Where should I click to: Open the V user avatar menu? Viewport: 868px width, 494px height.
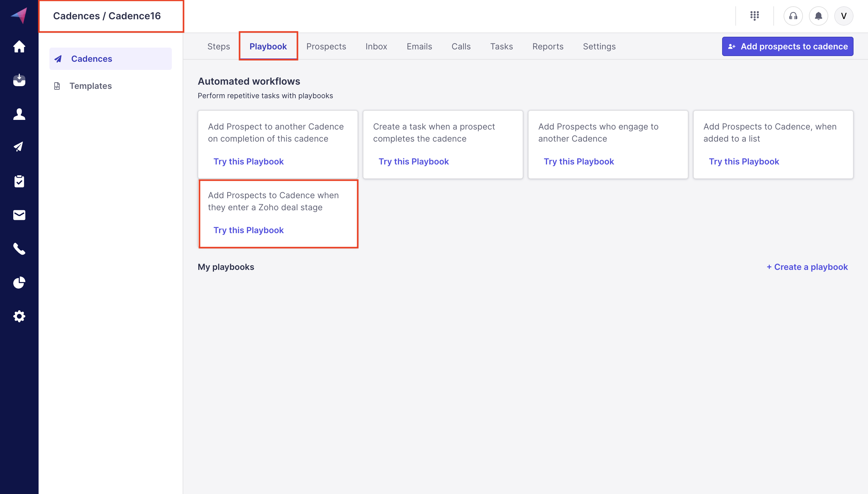point(843,16)
